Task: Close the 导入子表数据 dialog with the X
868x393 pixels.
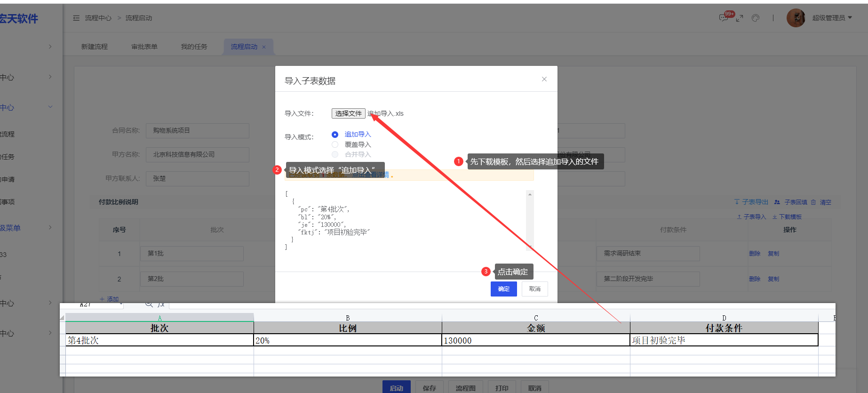Action: [544, 79]
